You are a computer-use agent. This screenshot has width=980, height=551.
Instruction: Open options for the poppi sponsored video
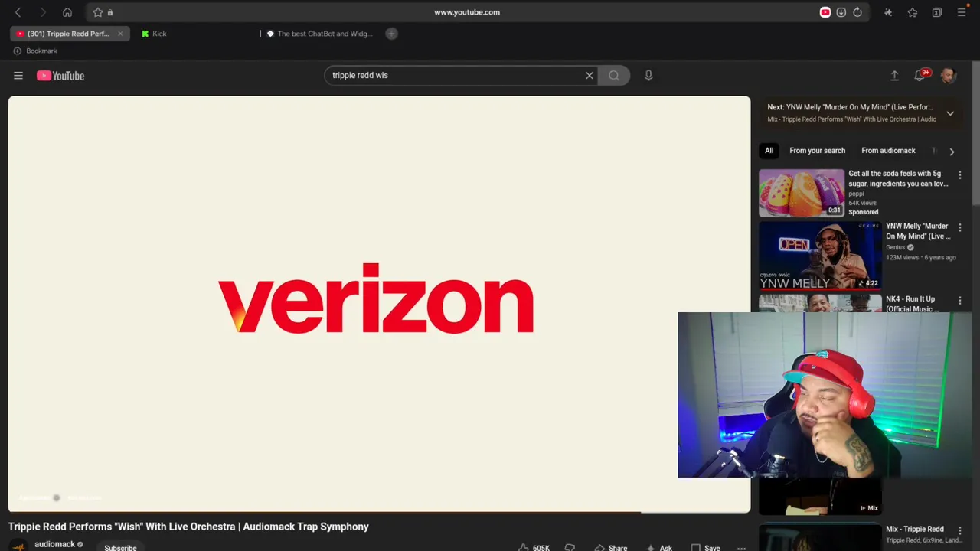point(960,175)
